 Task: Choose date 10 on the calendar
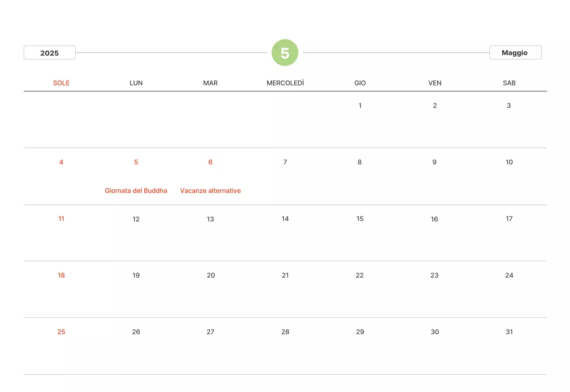tap(509, 162)
